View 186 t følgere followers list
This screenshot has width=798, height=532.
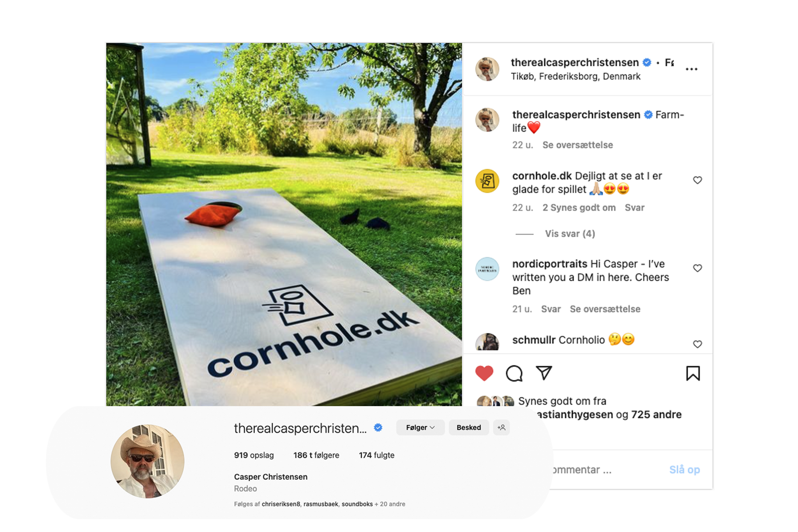click(x=316, y=455)
